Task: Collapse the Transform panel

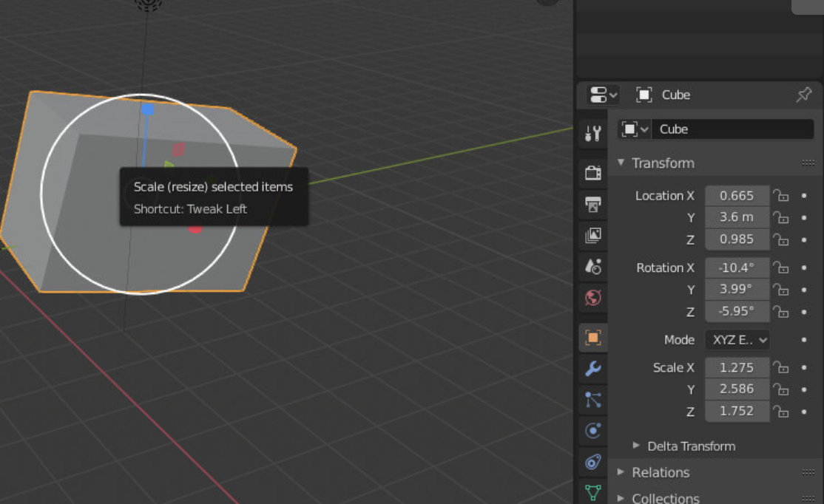Action: point(621,163)
